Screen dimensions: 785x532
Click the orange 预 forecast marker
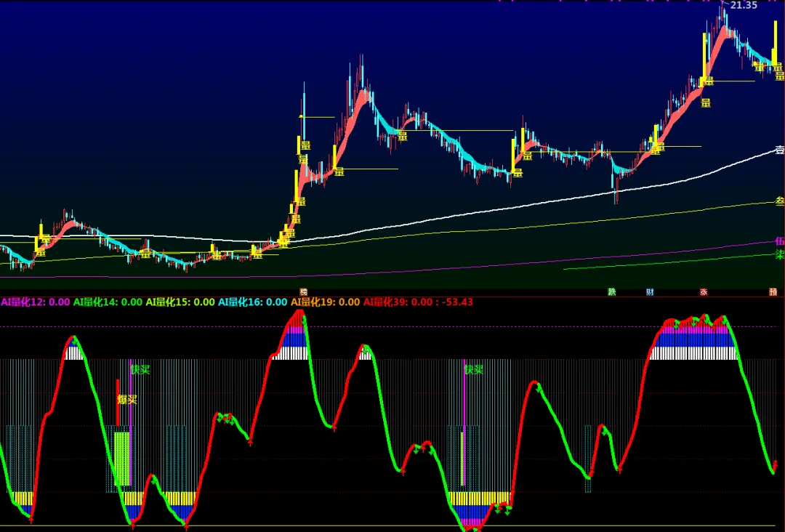point(773,291)
